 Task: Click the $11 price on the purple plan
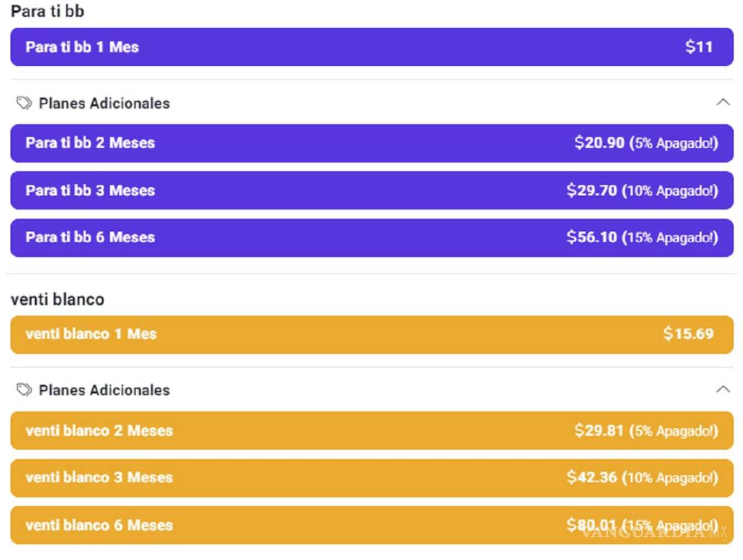coord(699,47)
